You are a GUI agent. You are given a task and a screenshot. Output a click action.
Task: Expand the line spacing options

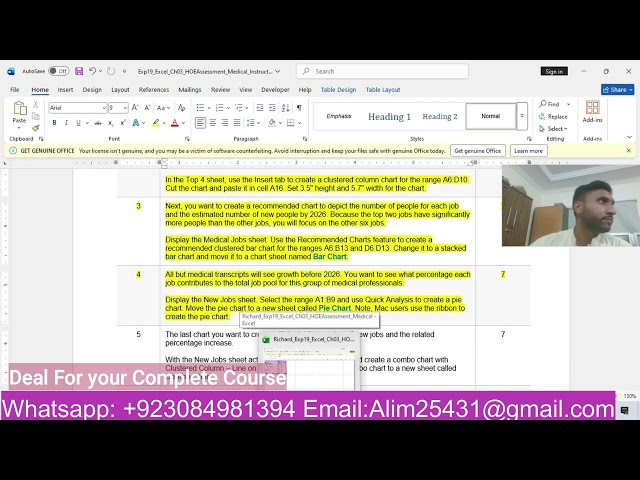[x=253, y=123]
